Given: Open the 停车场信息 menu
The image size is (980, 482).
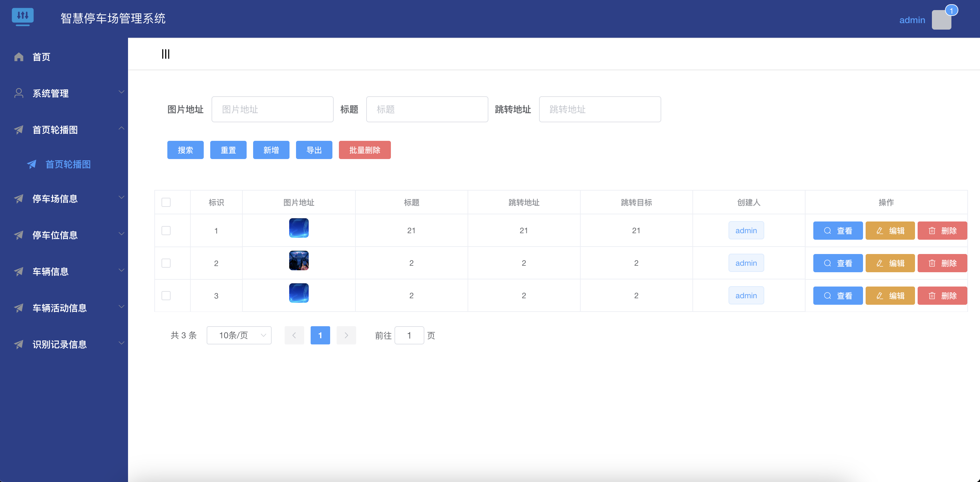Looking at the screenshot, I should click(64, 199).
